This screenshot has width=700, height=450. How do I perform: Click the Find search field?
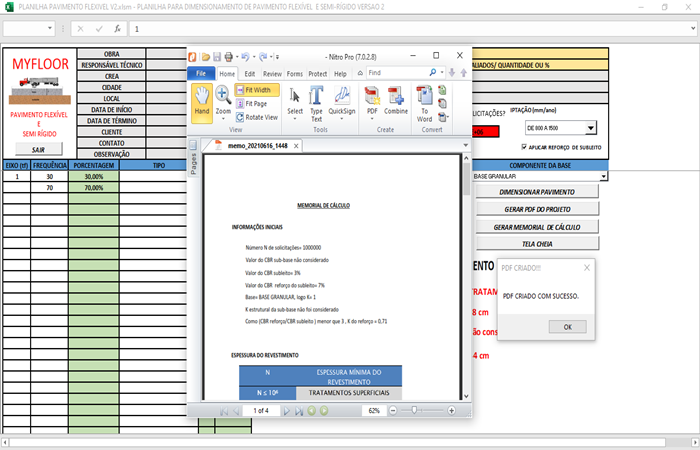pos(398,73)
